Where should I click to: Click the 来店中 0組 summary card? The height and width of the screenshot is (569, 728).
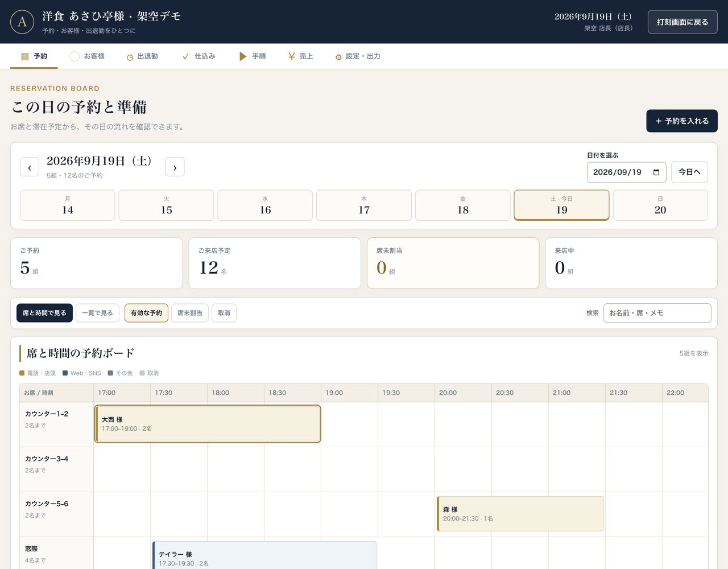click(x=631, y=263)
